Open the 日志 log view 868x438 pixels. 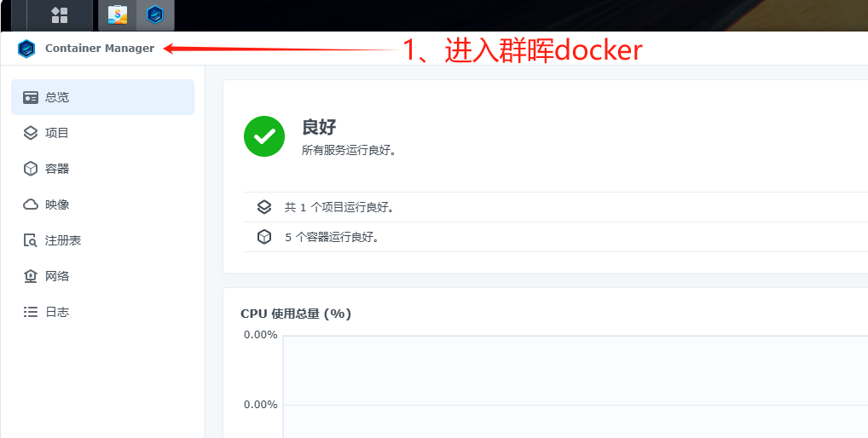tap(102, 312)
